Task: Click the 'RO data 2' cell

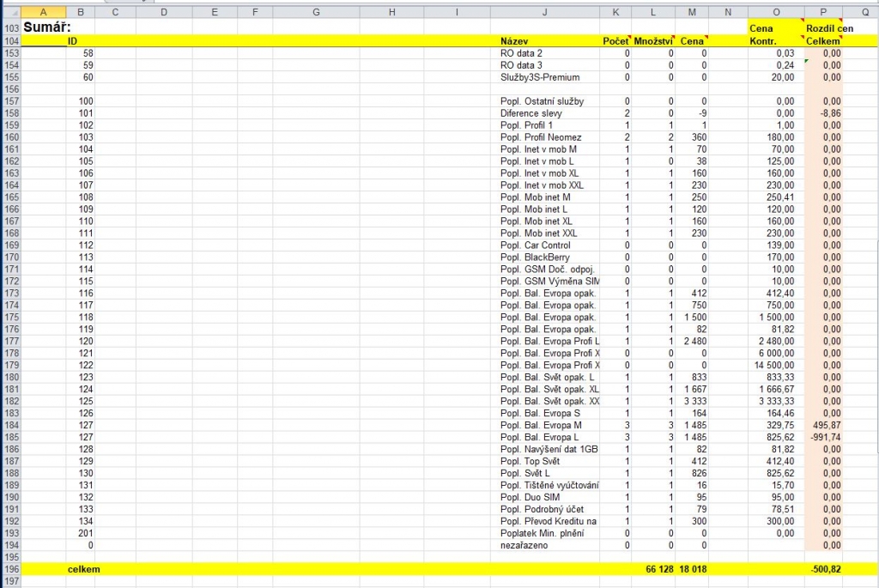Action: coord(544,53)
